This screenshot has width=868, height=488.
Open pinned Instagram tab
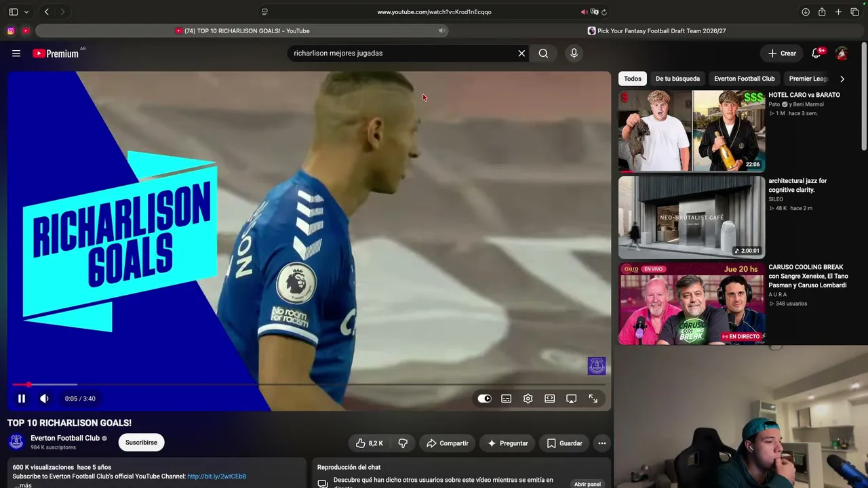[x=11, y=30]
